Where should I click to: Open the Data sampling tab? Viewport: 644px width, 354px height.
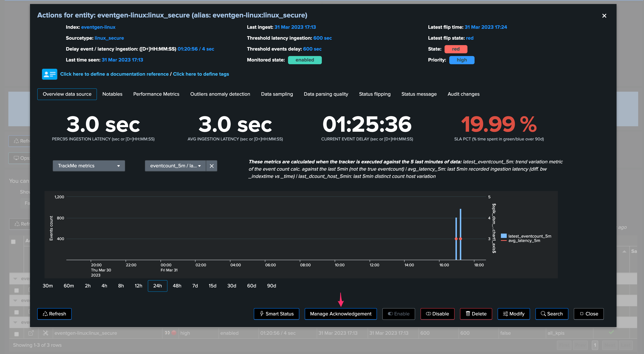pos(277,94)
